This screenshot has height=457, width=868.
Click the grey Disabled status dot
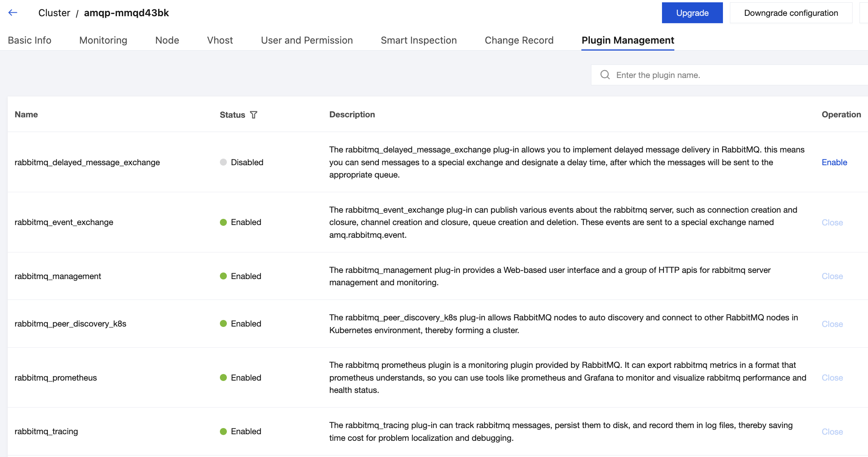223,162
